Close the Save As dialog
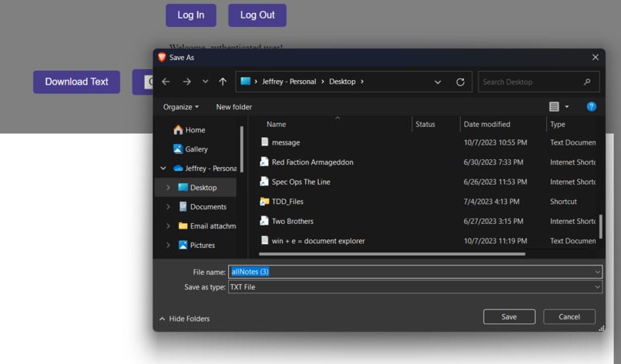Screen dimensions: 621x364 point(596,58)
